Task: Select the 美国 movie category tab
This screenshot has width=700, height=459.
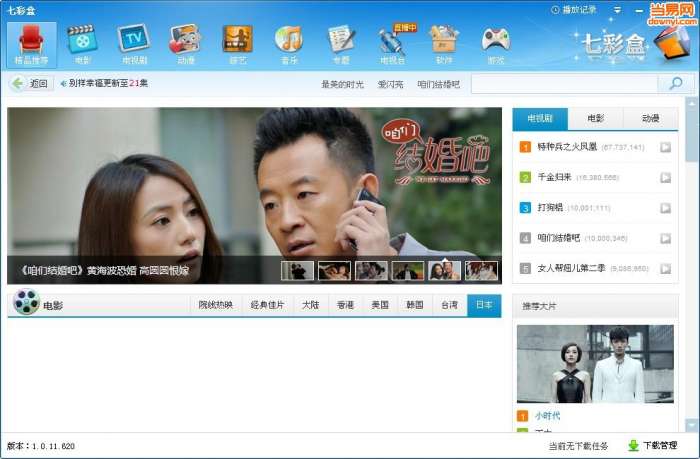Action: tap(380, 305)
